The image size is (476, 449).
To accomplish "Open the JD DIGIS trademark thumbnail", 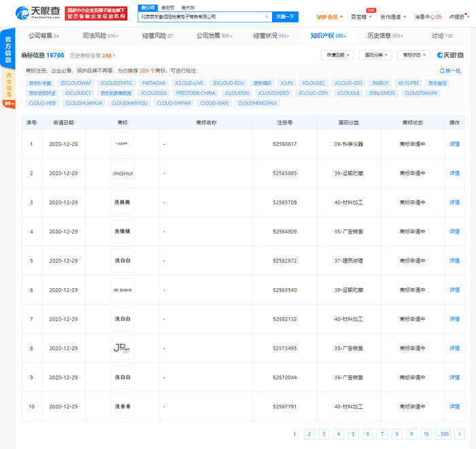I will click(122, 290).
